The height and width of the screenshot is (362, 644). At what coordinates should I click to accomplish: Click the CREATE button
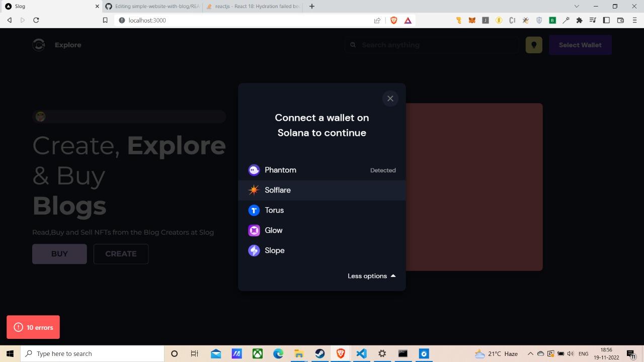point(121,254)
